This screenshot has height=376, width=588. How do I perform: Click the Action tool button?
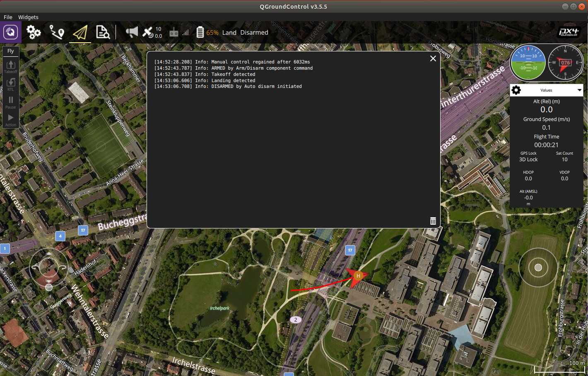point(11,120)
